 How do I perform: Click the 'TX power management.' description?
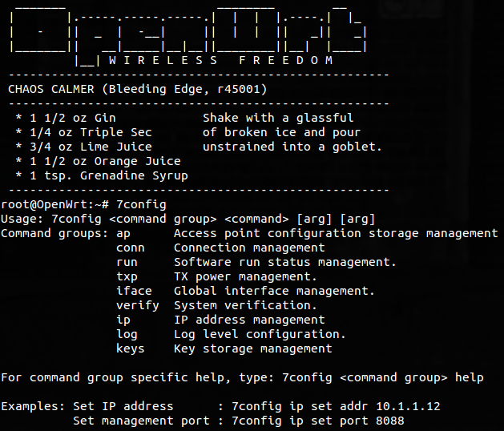(x=245, y=276)
